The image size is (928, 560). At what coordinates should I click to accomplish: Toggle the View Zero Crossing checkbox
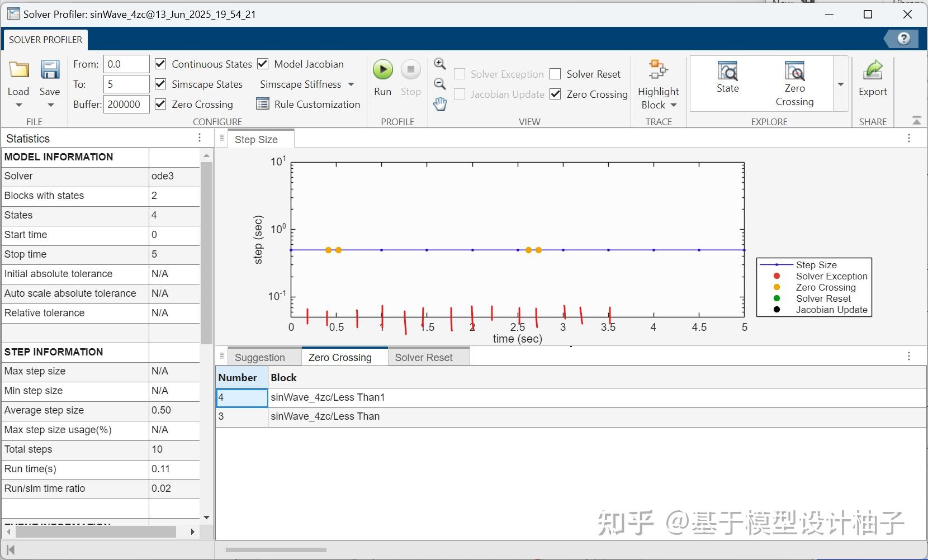555,94
